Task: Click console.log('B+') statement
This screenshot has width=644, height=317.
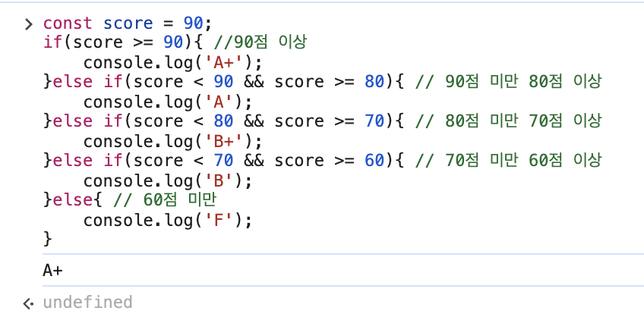Action: (x=172, y=142)
